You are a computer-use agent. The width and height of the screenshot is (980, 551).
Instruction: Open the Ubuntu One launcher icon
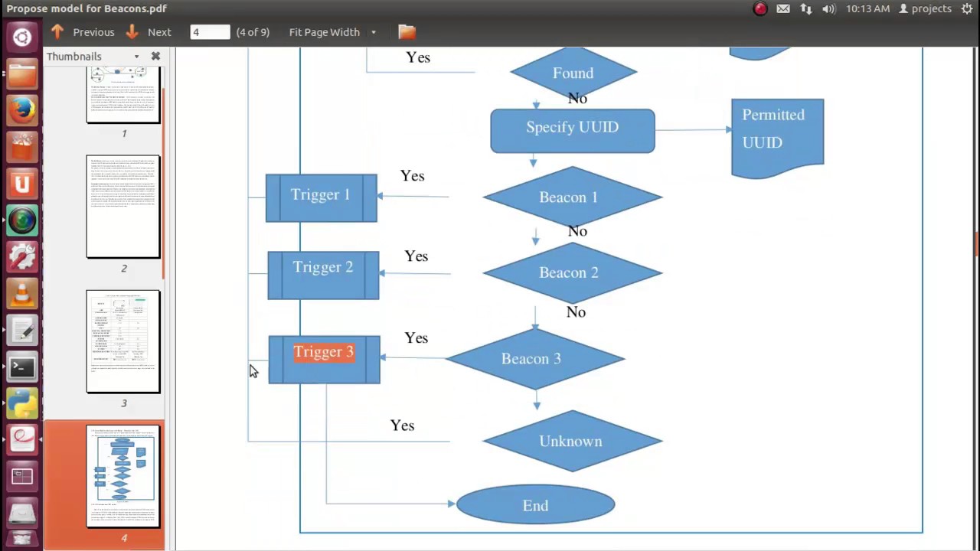21,184
